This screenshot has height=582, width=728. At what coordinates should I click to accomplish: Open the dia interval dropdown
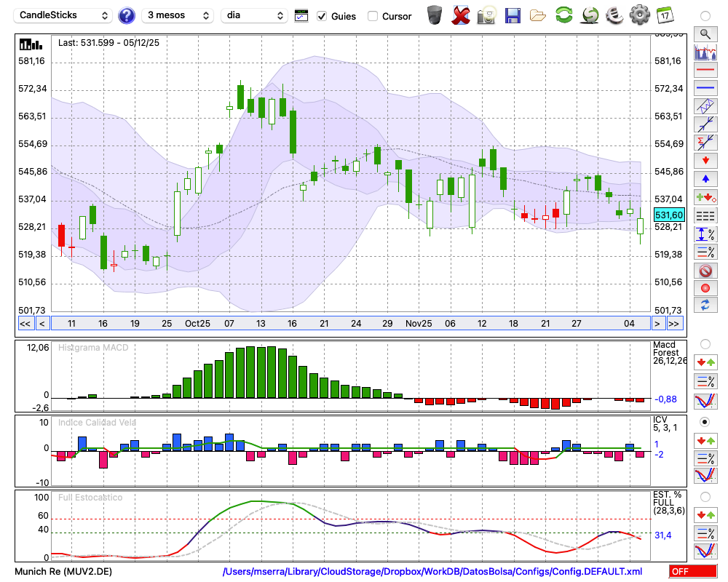[254, 15]
